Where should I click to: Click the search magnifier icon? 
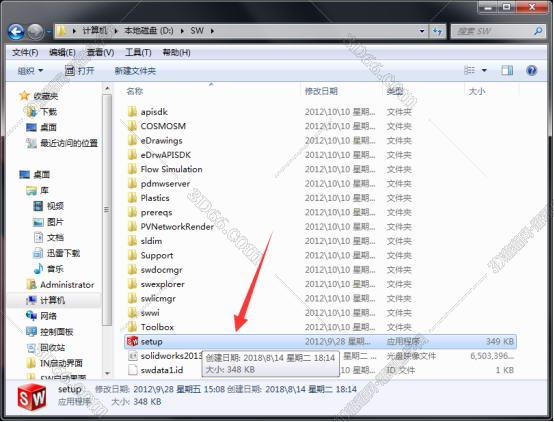pos(538,31)
